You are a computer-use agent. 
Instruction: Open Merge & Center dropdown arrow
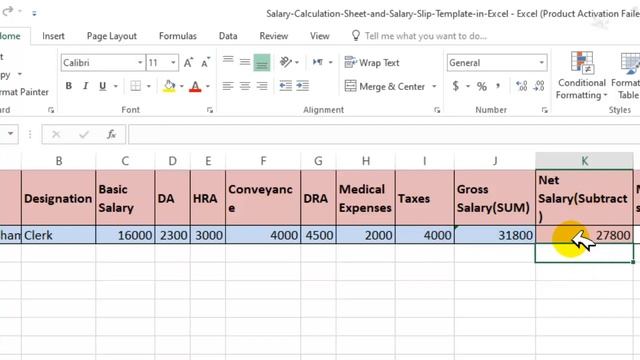(434, 87)
